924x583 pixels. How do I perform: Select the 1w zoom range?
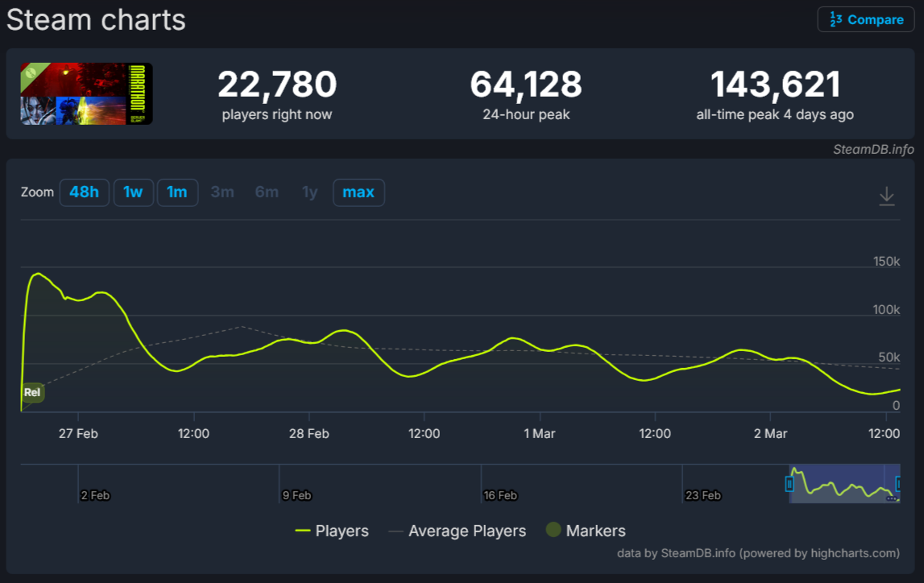(x=133, y=192)
